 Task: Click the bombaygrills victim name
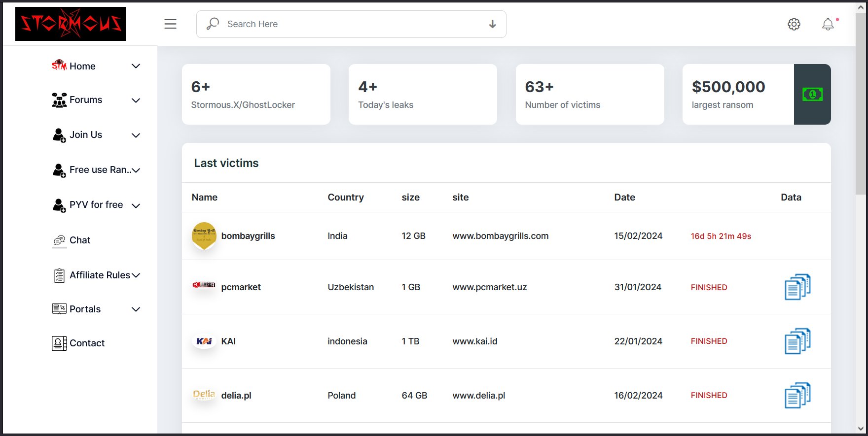point(248,236)
